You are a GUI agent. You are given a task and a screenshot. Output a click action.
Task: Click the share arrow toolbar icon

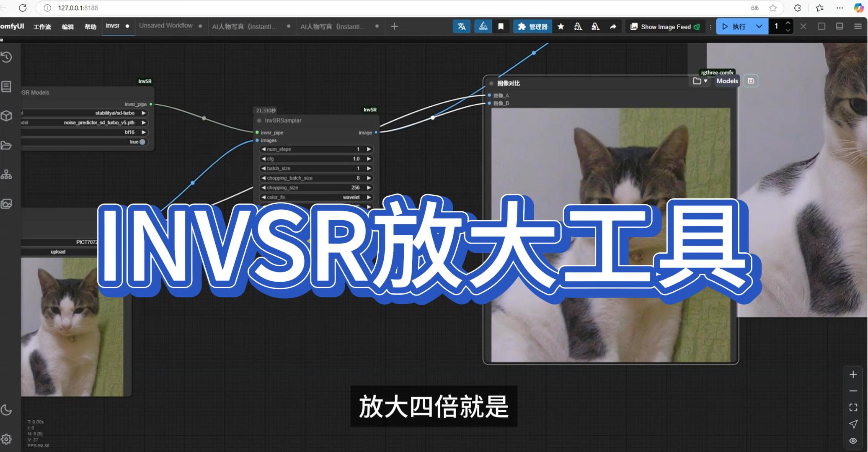(x=613, y=26)
